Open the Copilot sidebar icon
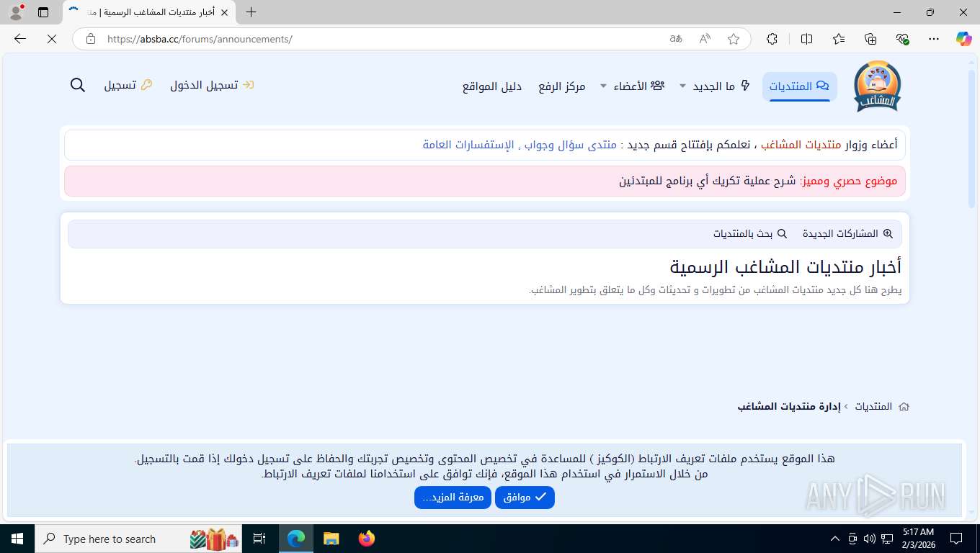The height and width of the screenshot is (553, 980). tap(964, 39)
